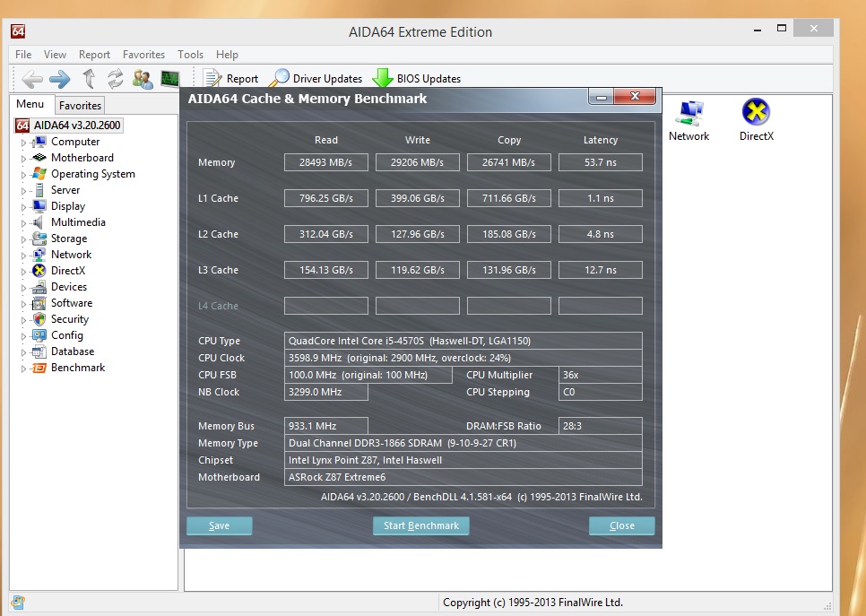Click the CPU Type field
The width and height of the screenshot is (866, 616).
(x=463, y=341)
